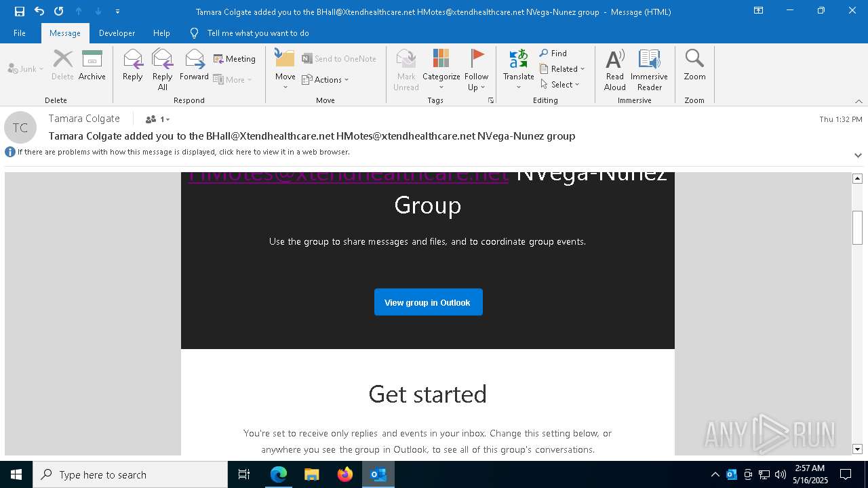Archive this message

coord(92,65)
